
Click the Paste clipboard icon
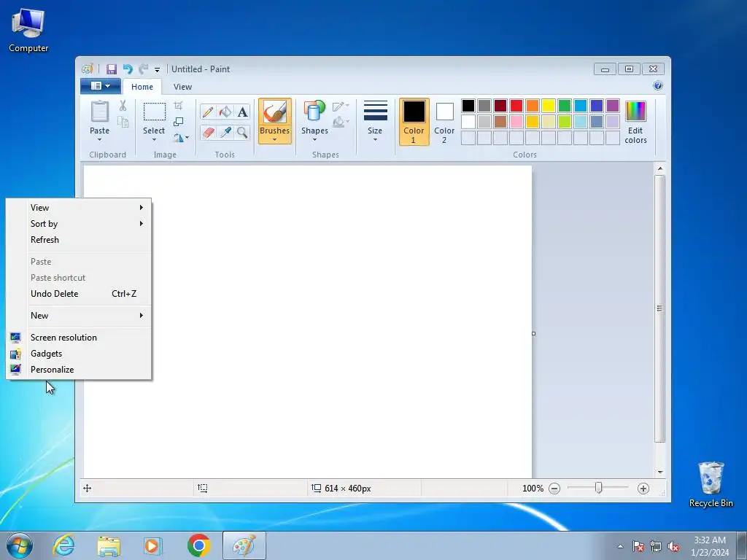pos(99,112)
